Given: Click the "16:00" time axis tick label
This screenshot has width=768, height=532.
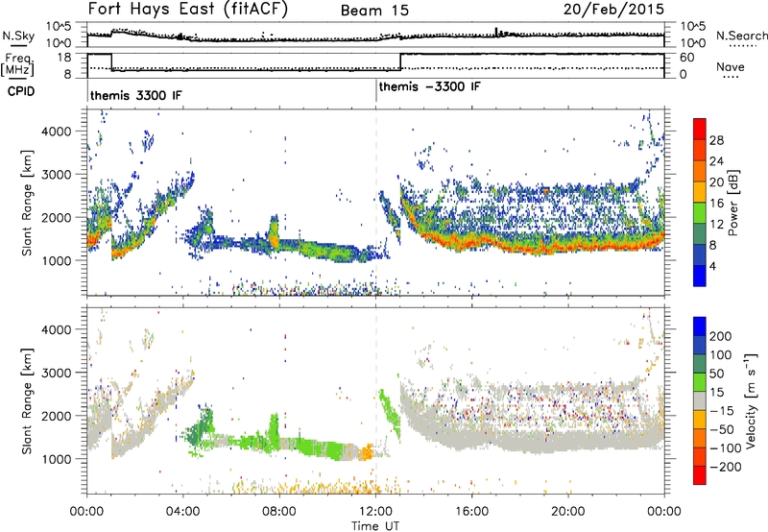Looking at the screenshot, I should [x=471, y=512].
